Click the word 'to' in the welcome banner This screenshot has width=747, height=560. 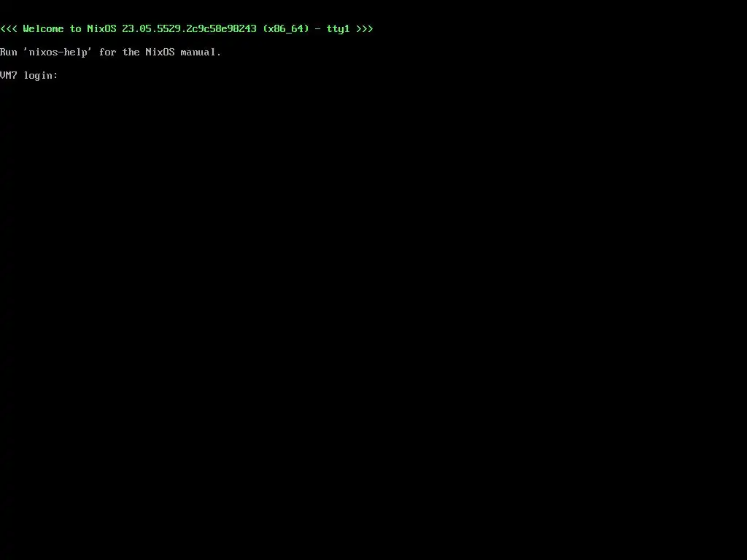[76, 29]
